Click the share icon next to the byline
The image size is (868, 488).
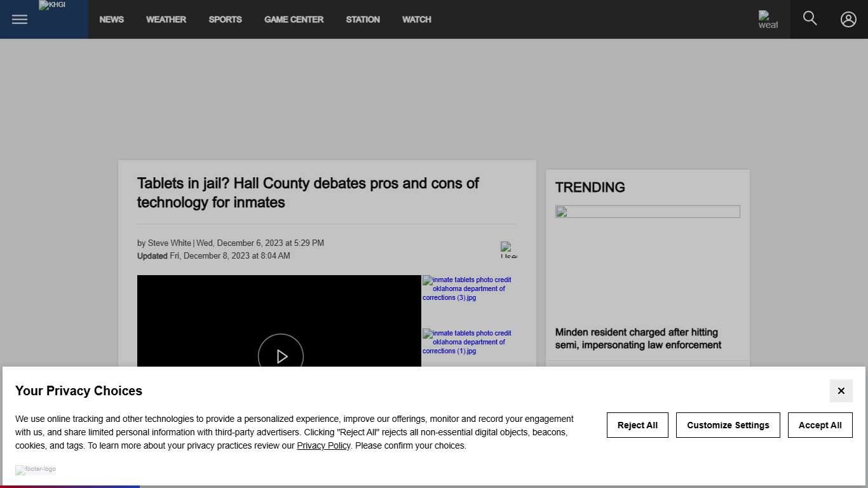pyautogui.click(x=508, y=249)
